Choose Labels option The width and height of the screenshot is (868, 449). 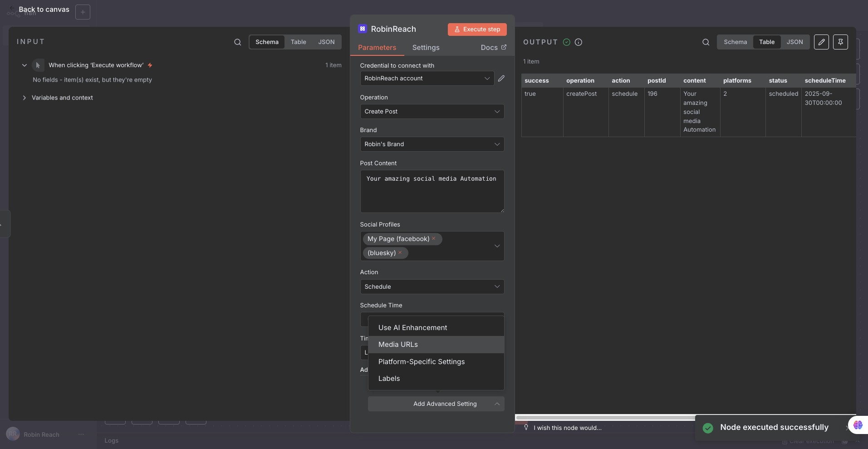click(x=436, y=379)
